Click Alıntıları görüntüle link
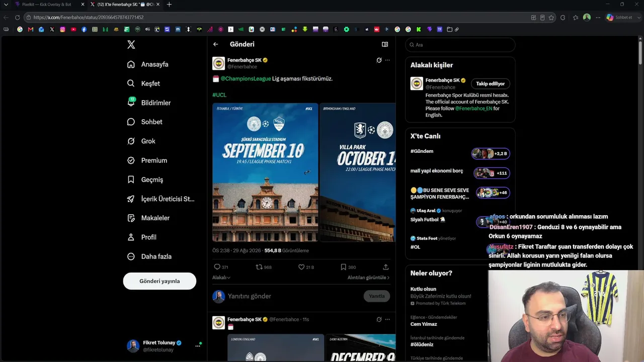 (368, 278)
